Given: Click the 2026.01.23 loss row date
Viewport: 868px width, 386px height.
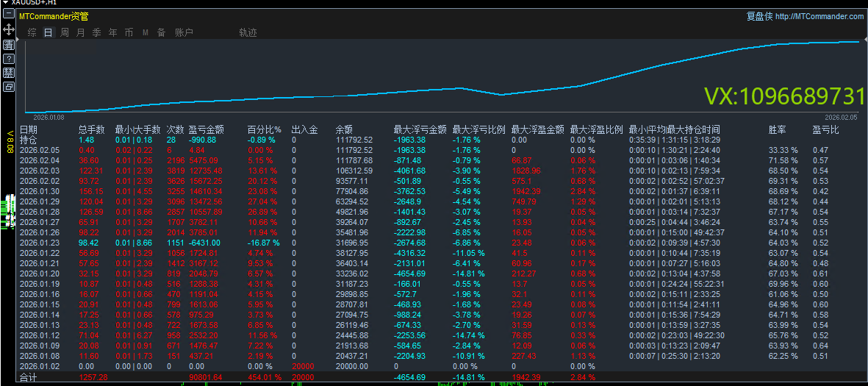Looking at the screenshot, I should click(x=39, y=243).
